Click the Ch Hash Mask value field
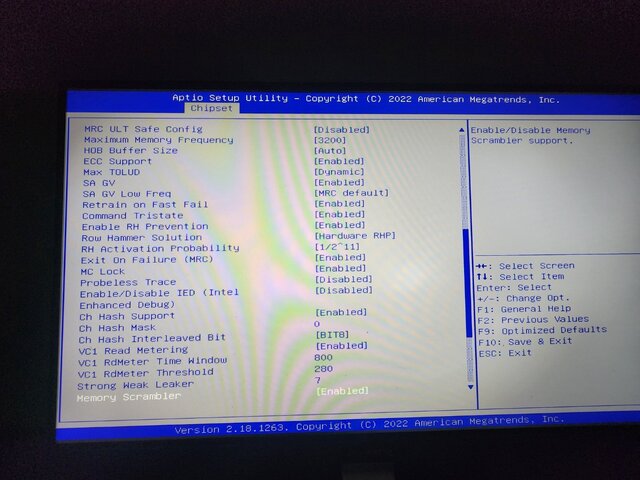Viewport: 640px width, 480px height. point(317,324)
